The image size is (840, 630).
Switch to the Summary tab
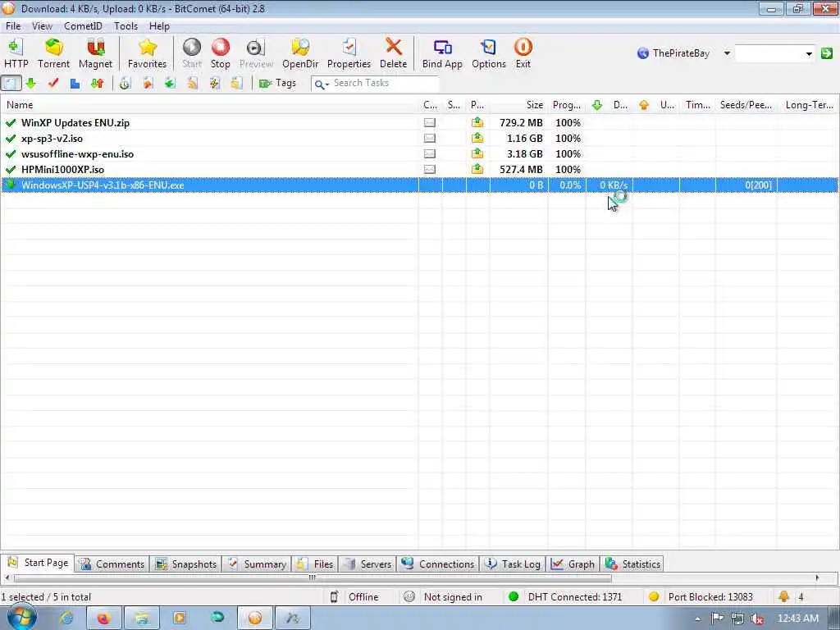[256, 564]
